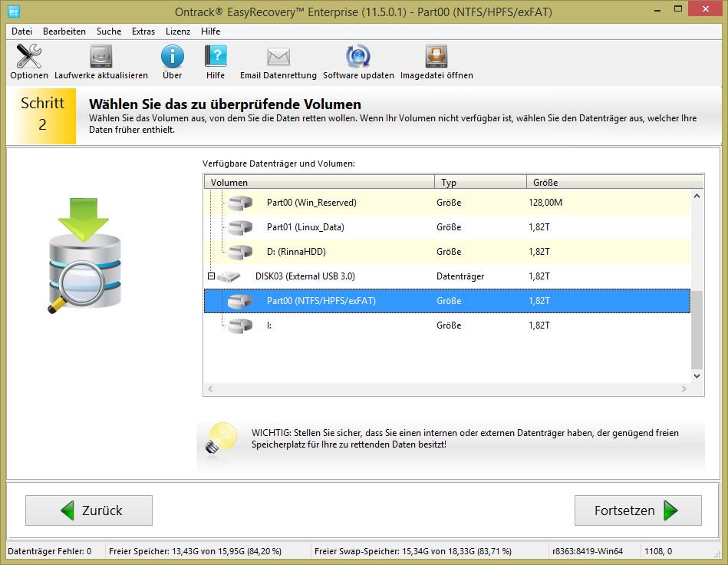Screen dimensions: 728x565
Task: Maximize the EasyRecovery window
Action: 678,9
